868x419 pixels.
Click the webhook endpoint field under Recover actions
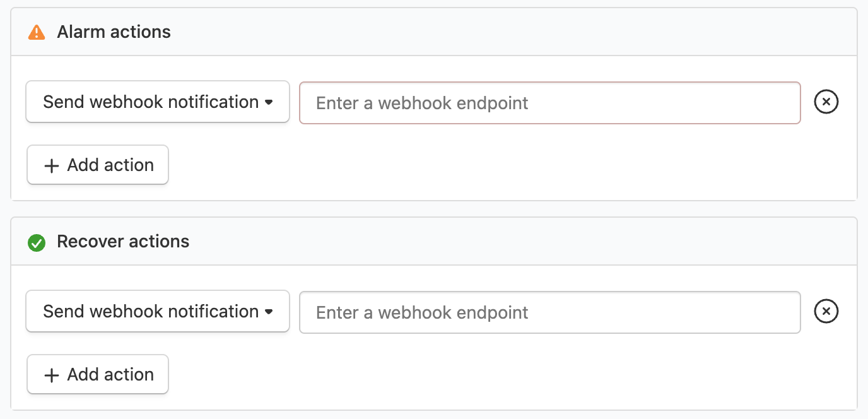[x=549, y=311]
